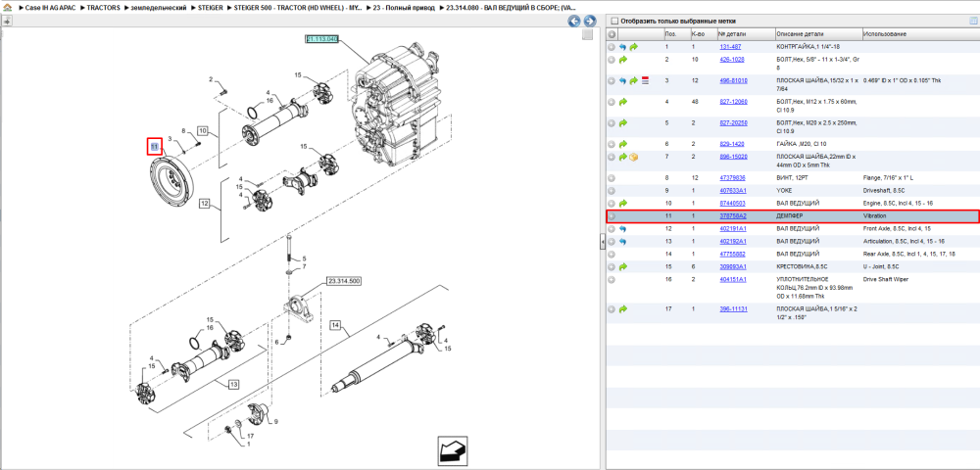Open the table columns icon above parts list
Image resolution: width=980 pixels, height=470 pixels.
(973, 21)
